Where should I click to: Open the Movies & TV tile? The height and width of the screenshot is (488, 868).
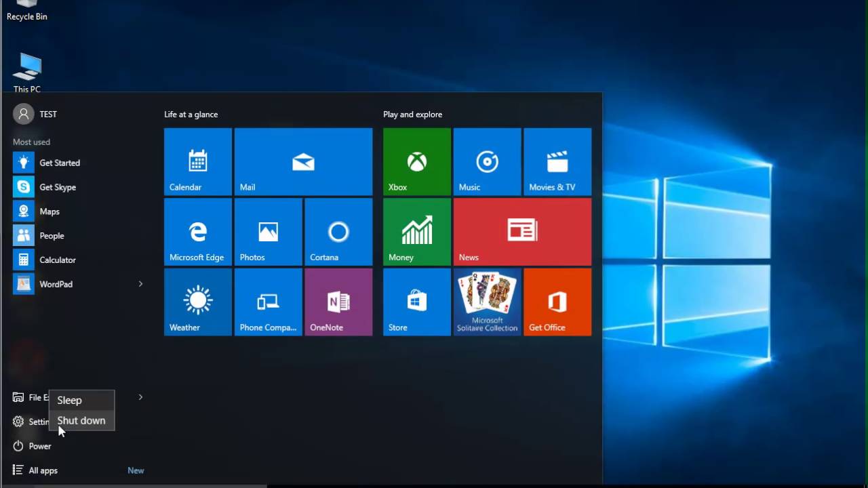(557, 161)
